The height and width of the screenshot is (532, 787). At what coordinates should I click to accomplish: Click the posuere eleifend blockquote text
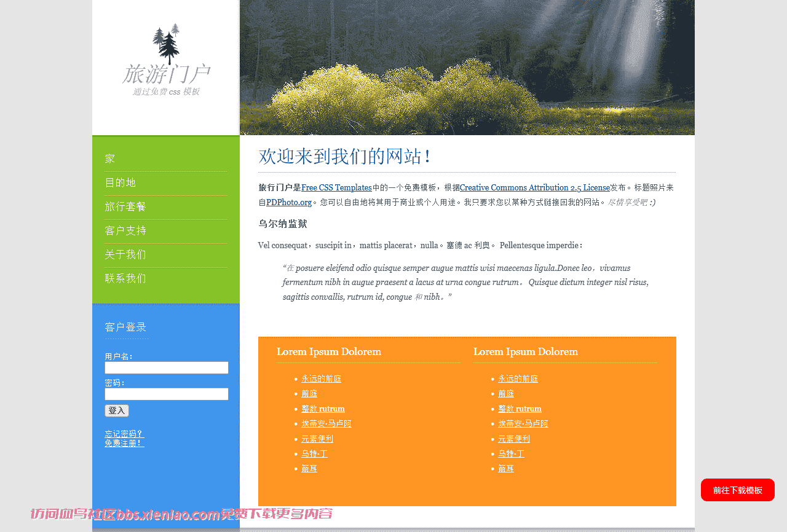pos(466,283)
